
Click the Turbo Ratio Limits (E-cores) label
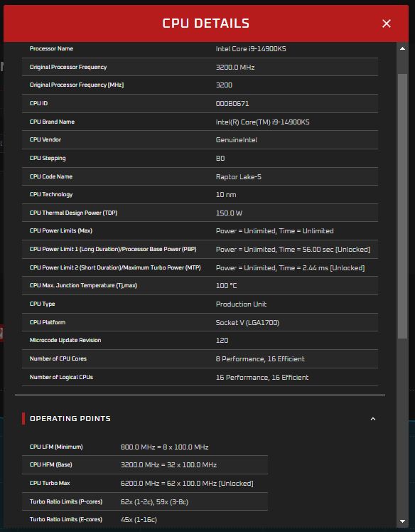tap(66, 519)
